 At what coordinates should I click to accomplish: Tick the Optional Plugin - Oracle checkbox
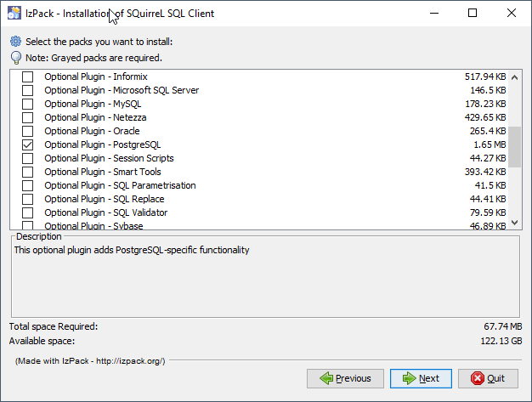(28, 131)
